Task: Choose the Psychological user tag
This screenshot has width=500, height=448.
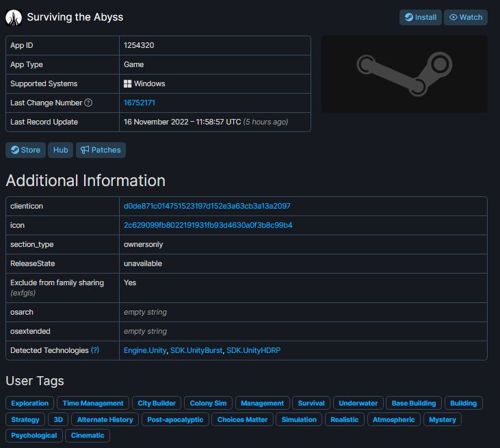Action: [34, 435]
